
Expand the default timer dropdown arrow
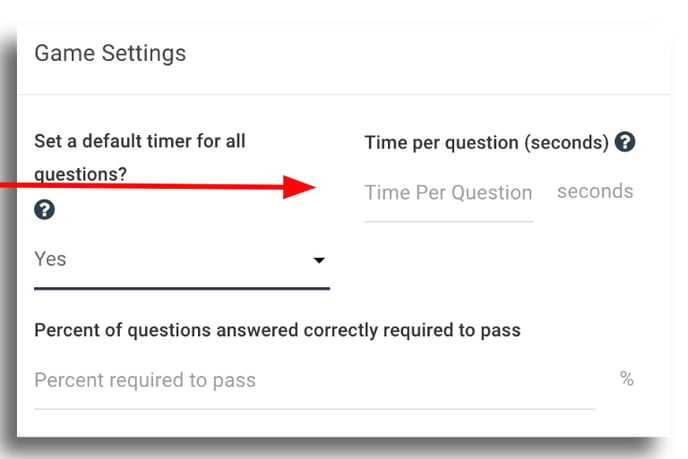coord(319,260)
